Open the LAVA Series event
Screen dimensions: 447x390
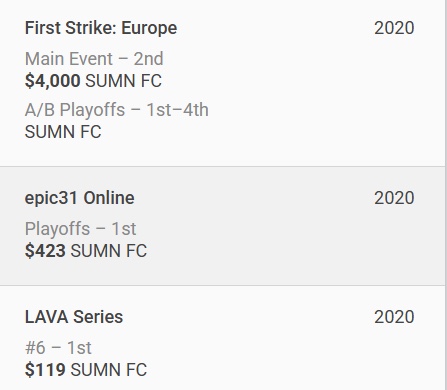click(74, 317)
